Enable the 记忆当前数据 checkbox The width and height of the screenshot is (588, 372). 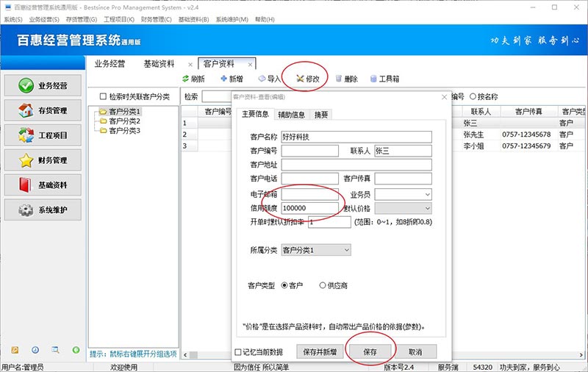[237, 351]
